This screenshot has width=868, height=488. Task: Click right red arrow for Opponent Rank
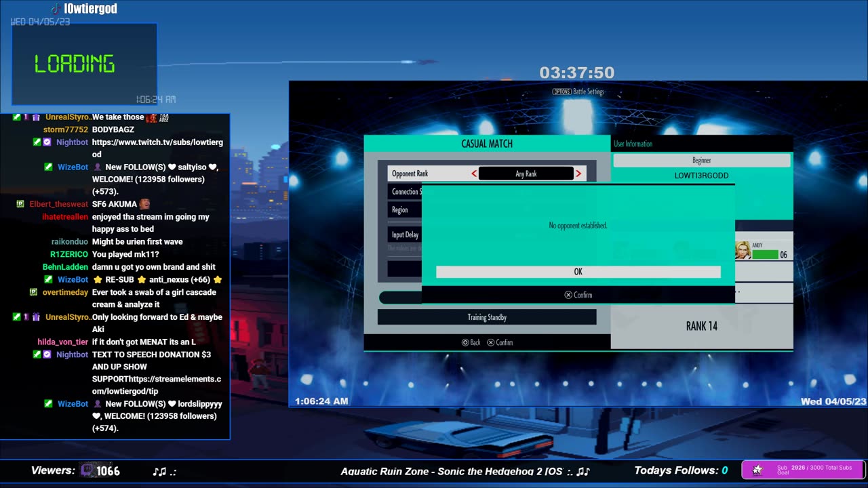point(578,174)
